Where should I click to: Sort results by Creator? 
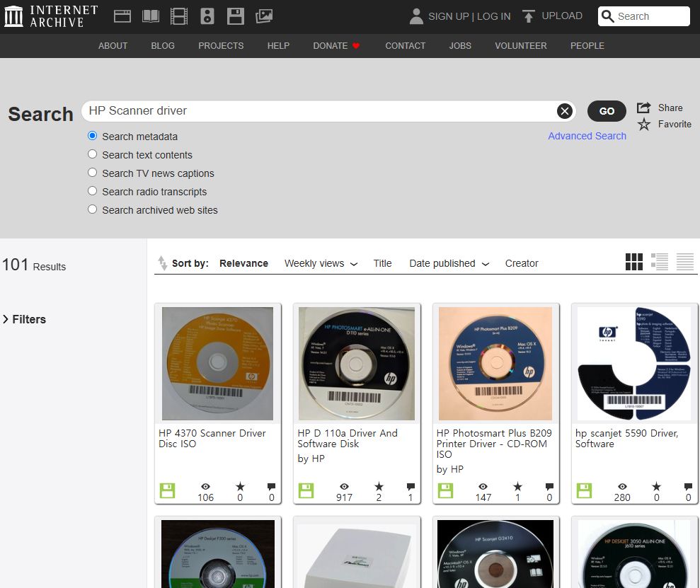tap(522, 264)
